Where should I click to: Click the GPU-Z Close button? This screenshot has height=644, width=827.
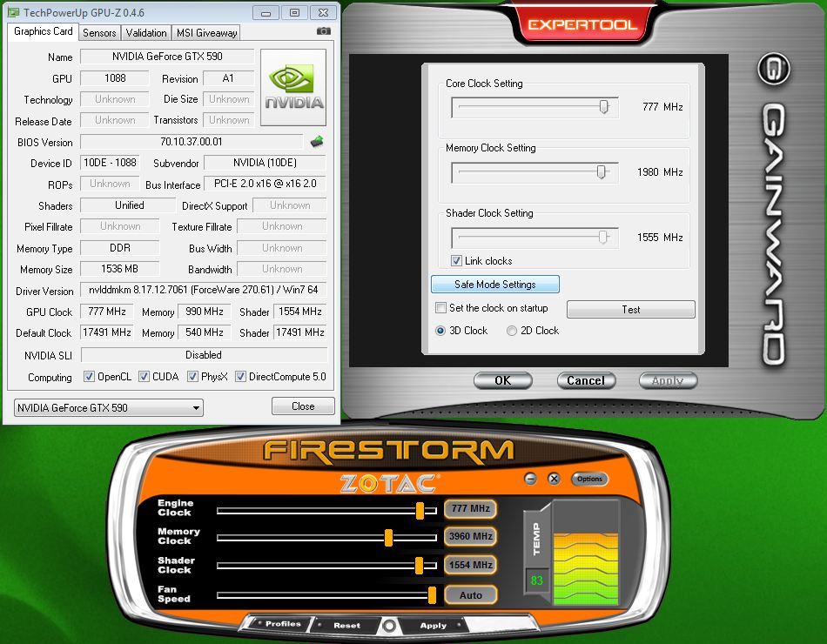(x=303, y=406)
